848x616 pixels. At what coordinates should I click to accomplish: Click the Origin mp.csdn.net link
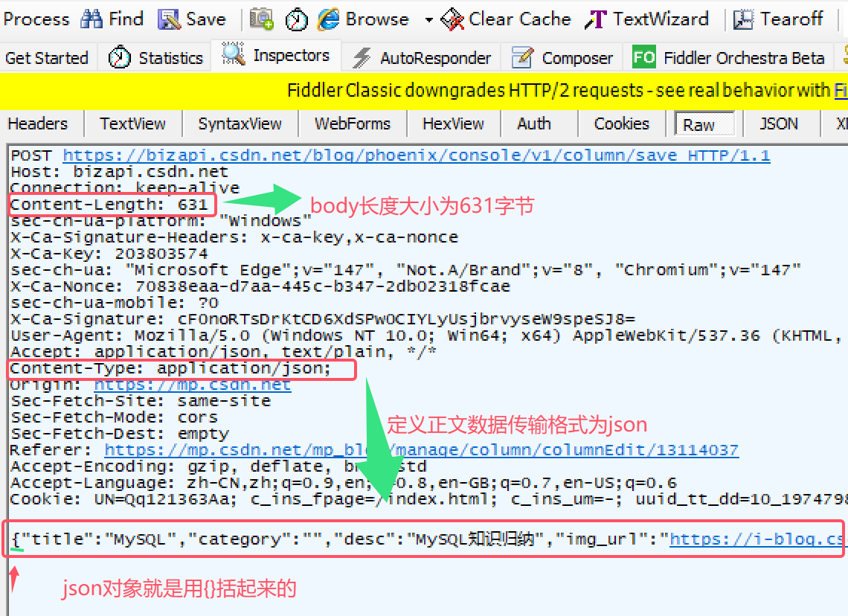(x=192, y=385)
